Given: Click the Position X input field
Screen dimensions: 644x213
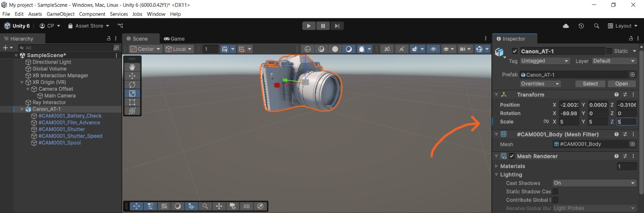Looking at the screenshot, I should pyautogui.click(x=569, y=105).
